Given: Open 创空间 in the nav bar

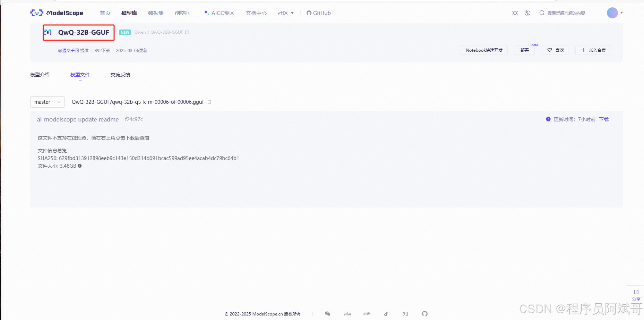Looking at the screenshot, I should point(182,13).
